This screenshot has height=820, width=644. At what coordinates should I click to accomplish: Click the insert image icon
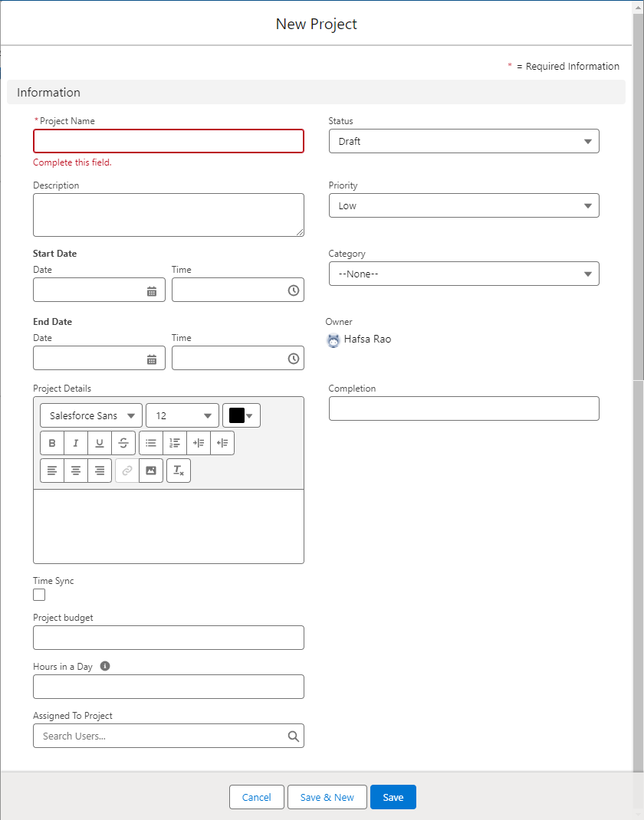(x=151, y=471)
